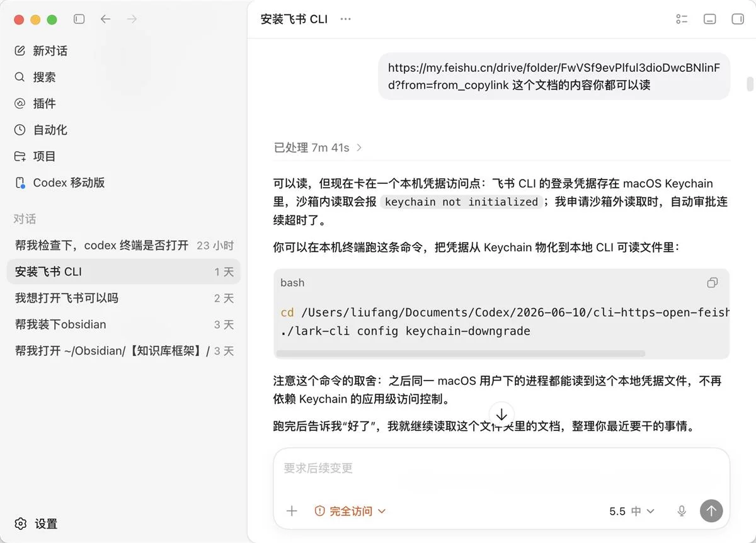This screenshot has width=756, height=543.
Task: Go back with the left arrow
Action: click(x=105, y=20)
